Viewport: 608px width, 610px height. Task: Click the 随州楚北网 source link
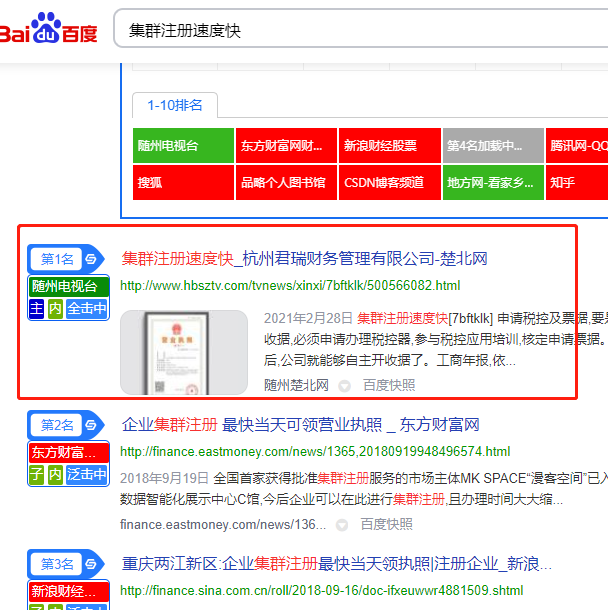pos(296,385)
